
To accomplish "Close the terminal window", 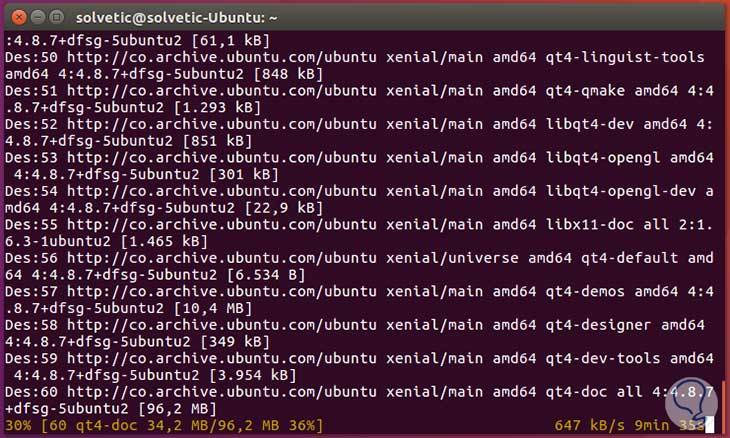I will (x=15, y=15).
